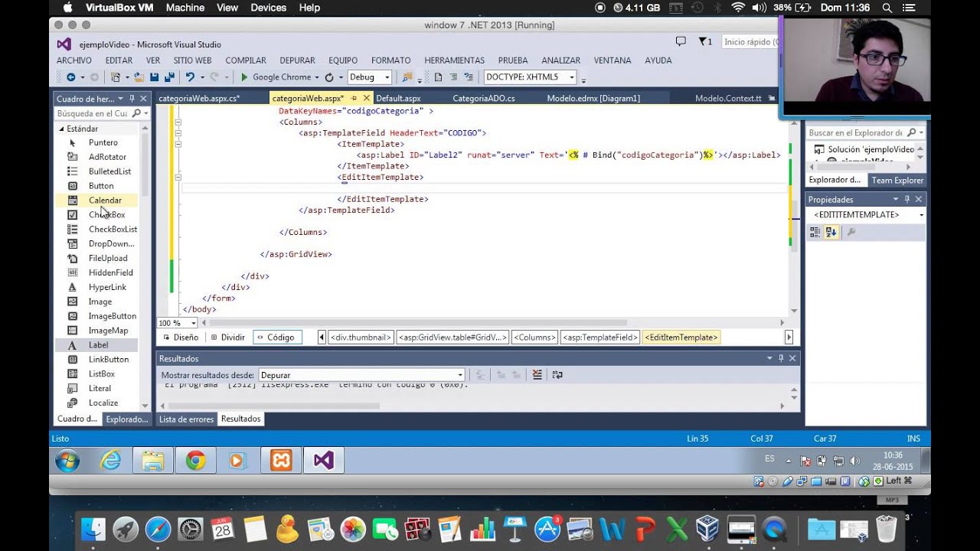Switch to Dividir split view
The image size is (980, 551).
point(228,337)
